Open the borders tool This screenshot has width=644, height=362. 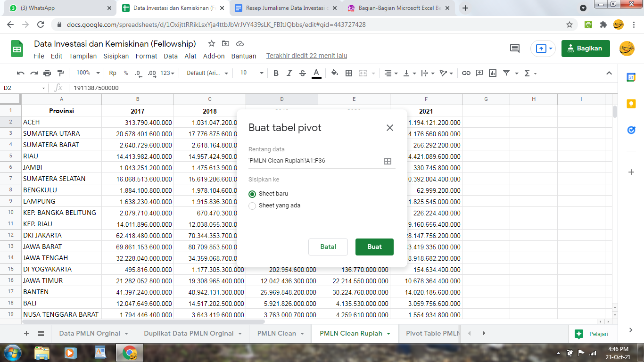(349, 73)
